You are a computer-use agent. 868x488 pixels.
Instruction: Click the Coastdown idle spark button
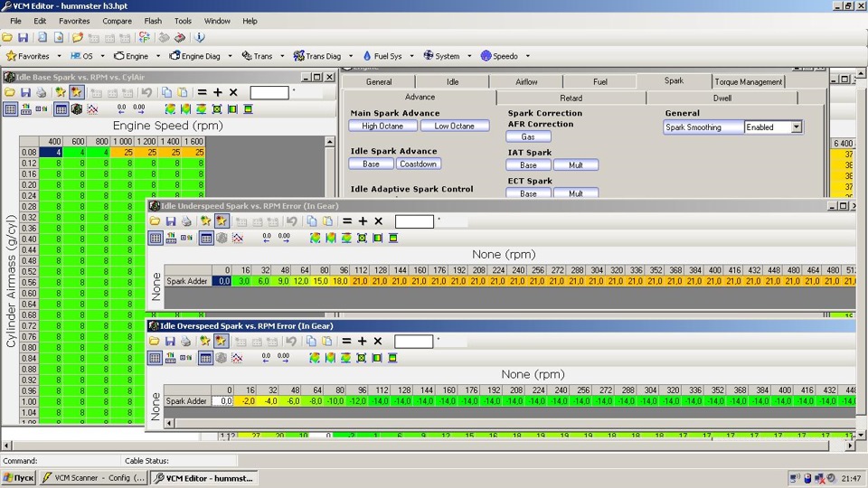(x=418, y=164)
